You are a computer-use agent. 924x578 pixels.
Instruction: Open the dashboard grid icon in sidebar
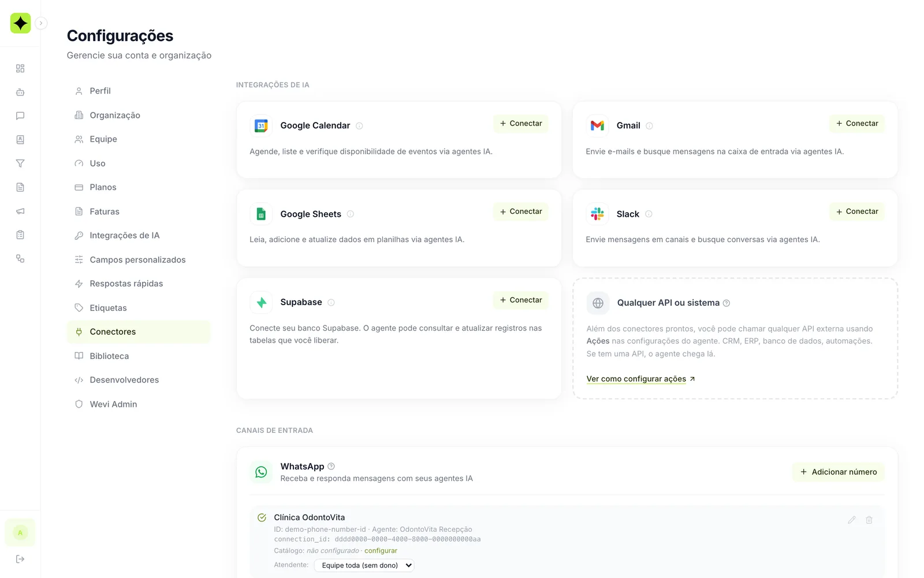pyautogui.click(x=20, y=68)
